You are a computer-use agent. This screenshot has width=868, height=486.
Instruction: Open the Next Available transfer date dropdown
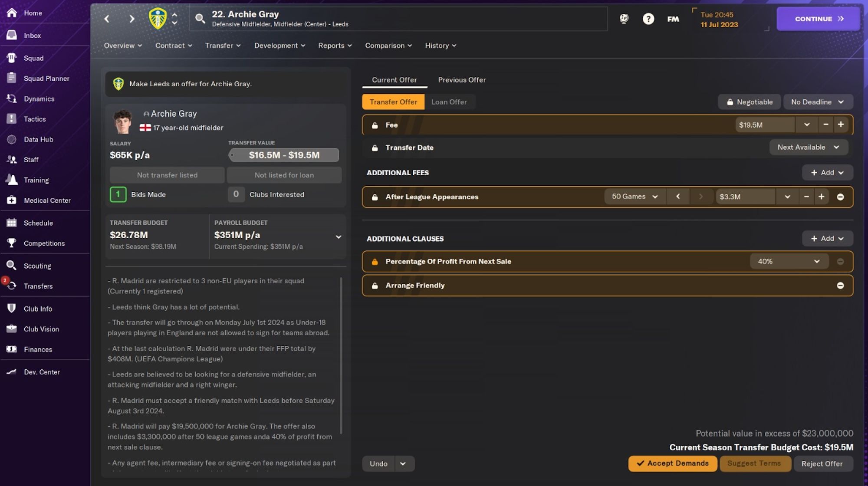[809, 147]
